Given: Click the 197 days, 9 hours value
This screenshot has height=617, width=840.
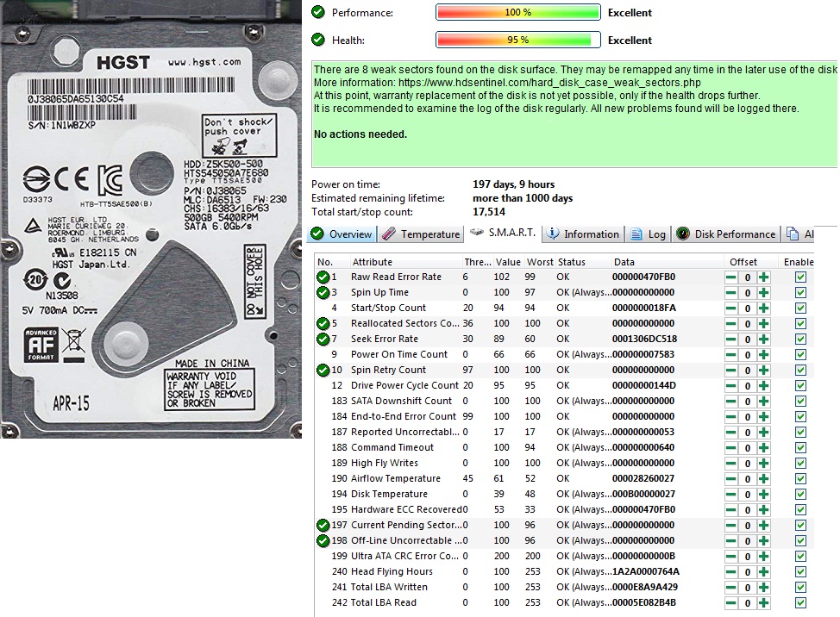Looking at the screenshot, I should (513, 184).
